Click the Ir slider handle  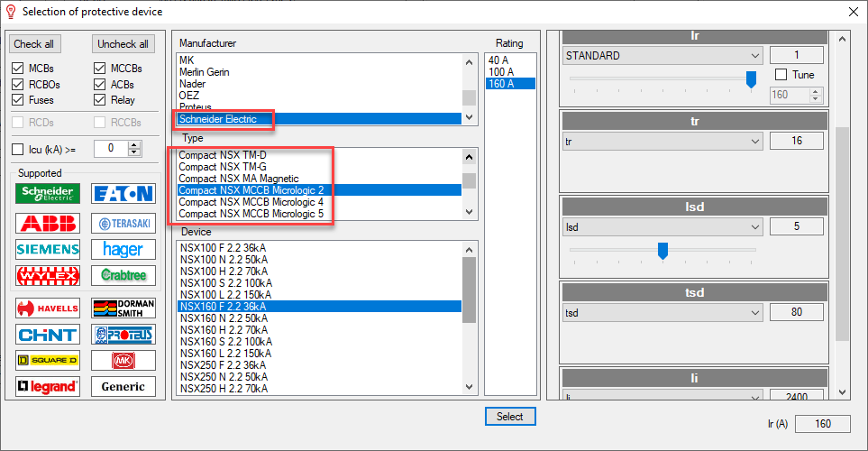751,79
